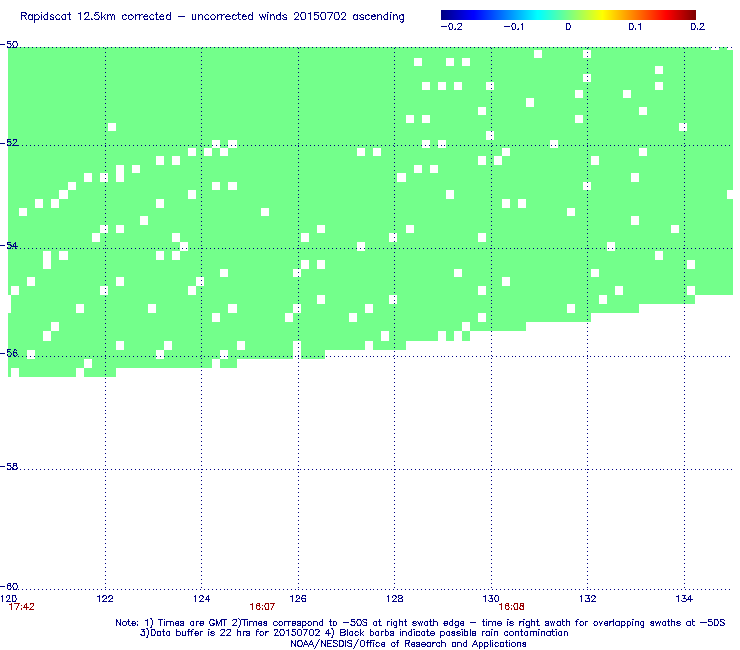740x650 pixels.
Task: Click the colorbar label -0.1
Action: click(513, 27)
